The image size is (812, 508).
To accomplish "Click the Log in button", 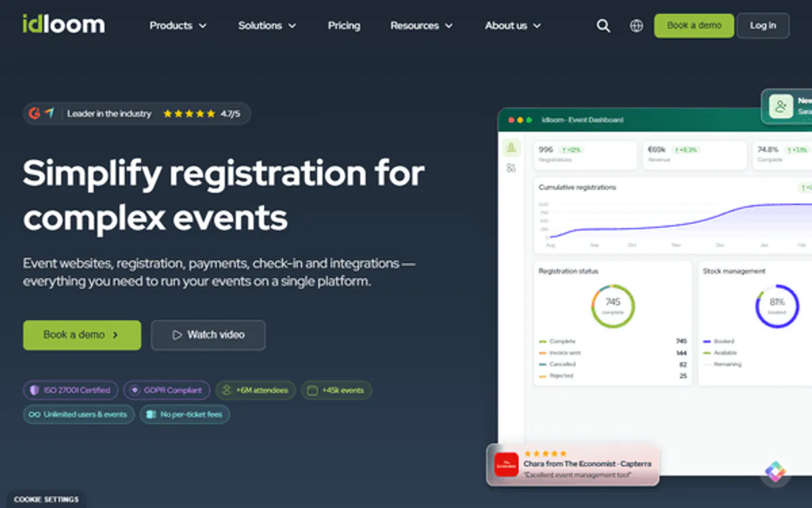I will point(763,26).
